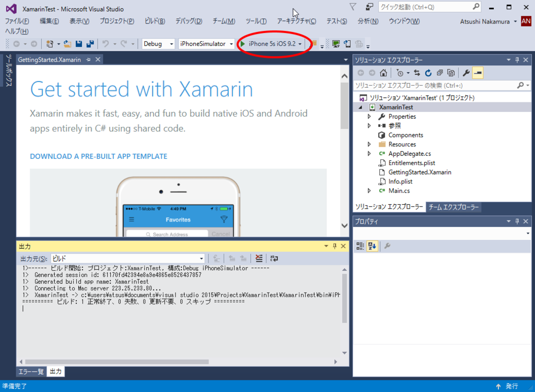The height and width of the screenshot is (392, 535).
Task: Close the GettingStarted.Xamarin tab
Action: 98,60
